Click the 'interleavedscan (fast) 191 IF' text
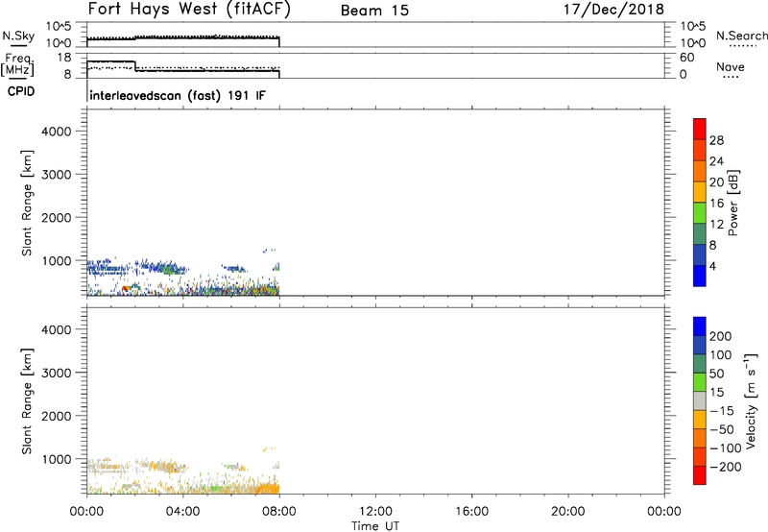The width and height of the screenshot is (768, 532). click(178, 95)
